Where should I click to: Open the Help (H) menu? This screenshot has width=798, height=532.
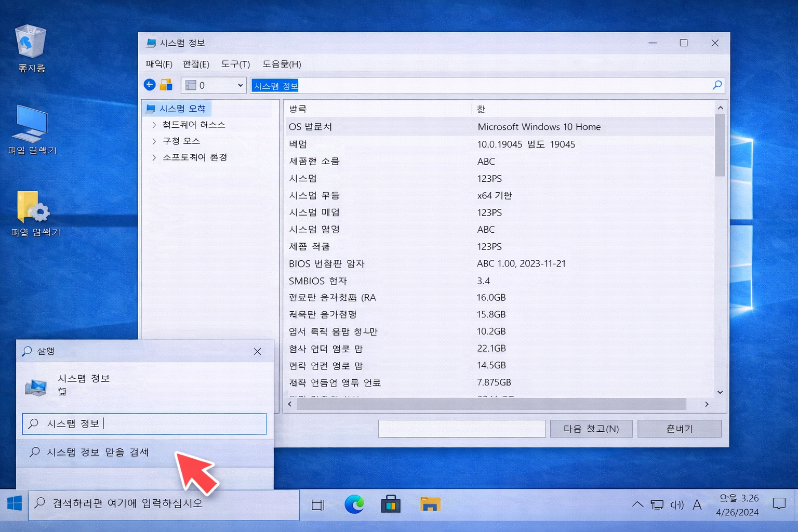tap(282, 64)
